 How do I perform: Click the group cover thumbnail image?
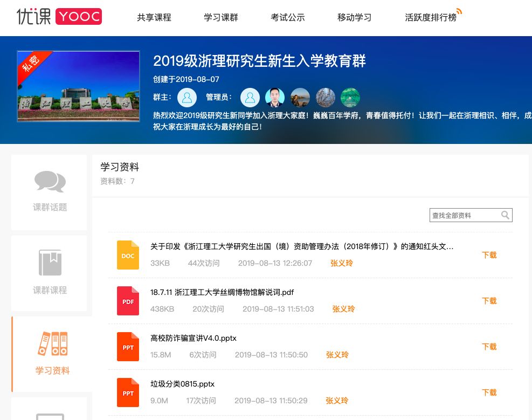[x=78, y=86]
